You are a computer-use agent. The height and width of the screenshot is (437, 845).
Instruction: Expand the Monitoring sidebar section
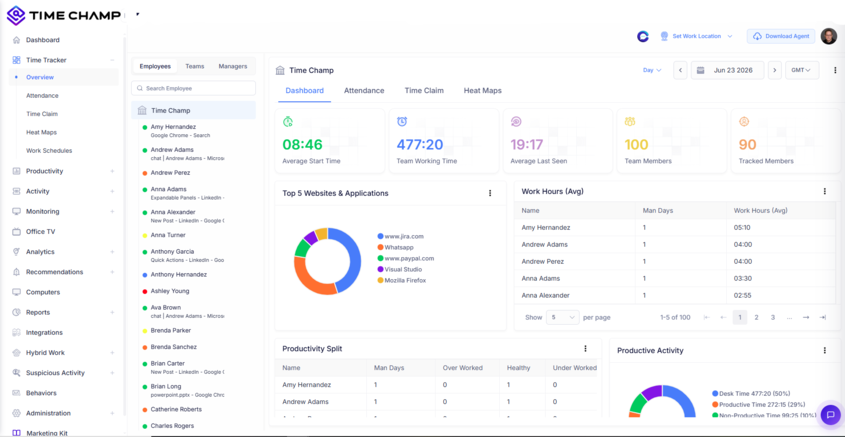(x=112, y=212)
